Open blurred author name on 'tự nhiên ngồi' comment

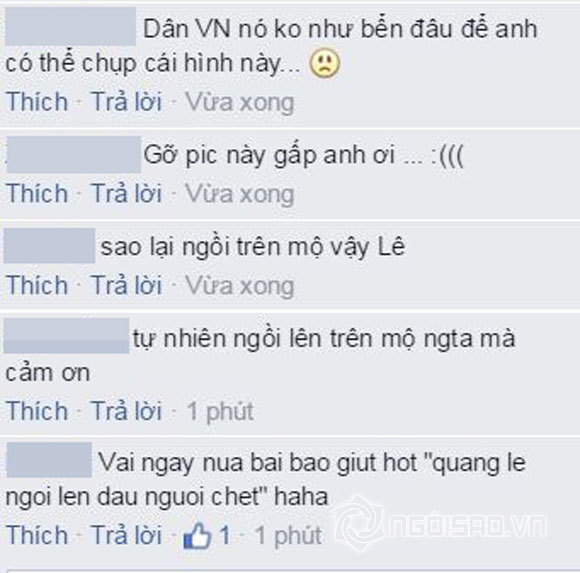coord(67,336)
